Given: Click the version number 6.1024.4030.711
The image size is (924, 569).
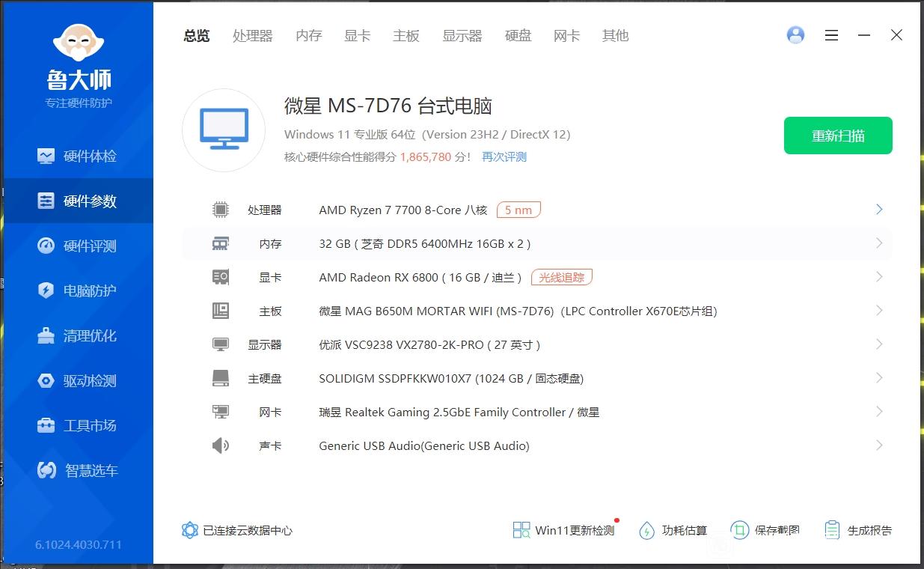Looking at the screenshot, I should point(79,544).
